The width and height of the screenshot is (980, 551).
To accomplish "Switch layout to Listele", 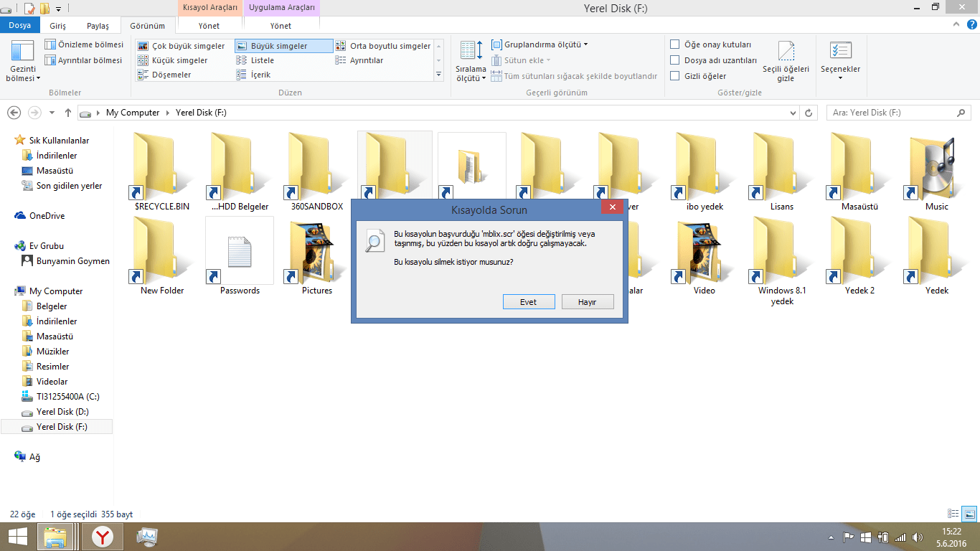I will tap(255, 60).
